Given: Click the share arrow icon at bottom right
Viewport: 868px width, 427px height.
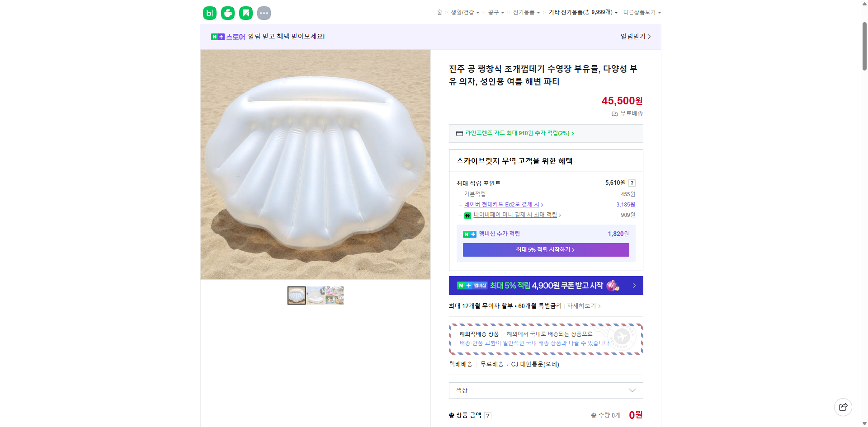Looking at the screenshot, I should point(843,407).
